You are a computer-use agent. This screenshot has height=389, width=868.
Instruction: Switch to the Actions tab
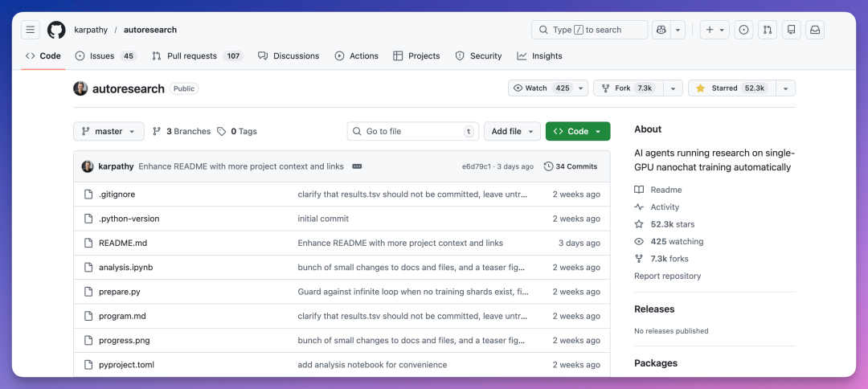click(x=357, y=56)
